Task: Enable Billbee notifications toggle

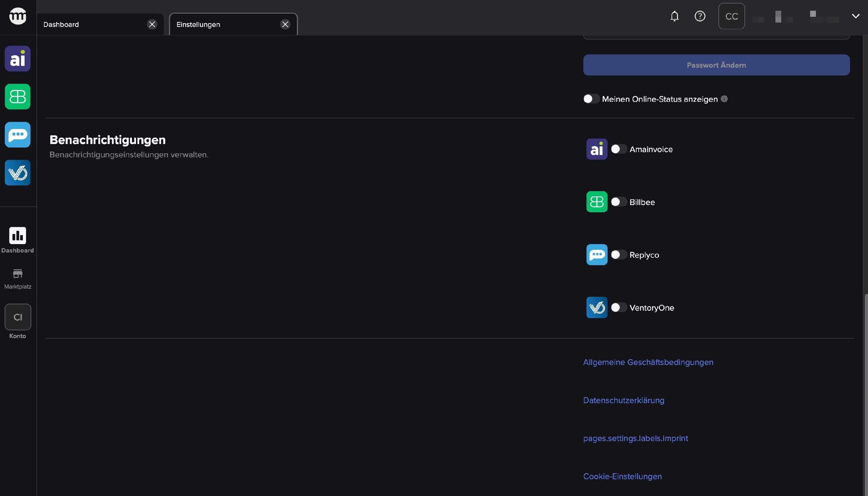Action: (619, 202)
